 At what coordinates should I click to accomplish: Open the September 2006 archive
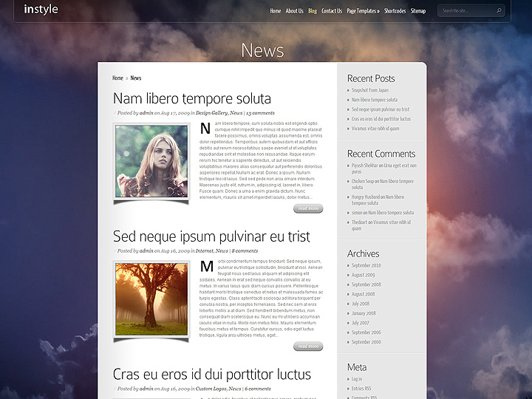[366, 332]
